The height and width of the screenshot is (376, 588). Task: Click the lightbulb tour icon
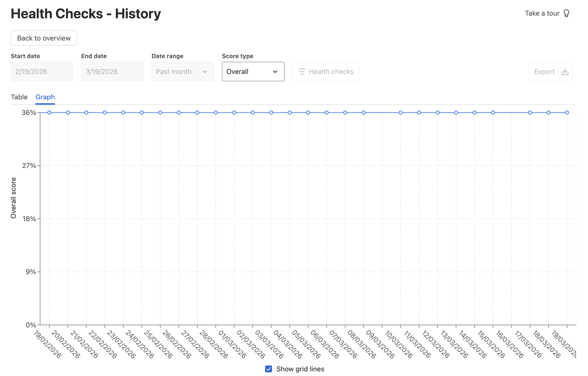coord(566,13)
